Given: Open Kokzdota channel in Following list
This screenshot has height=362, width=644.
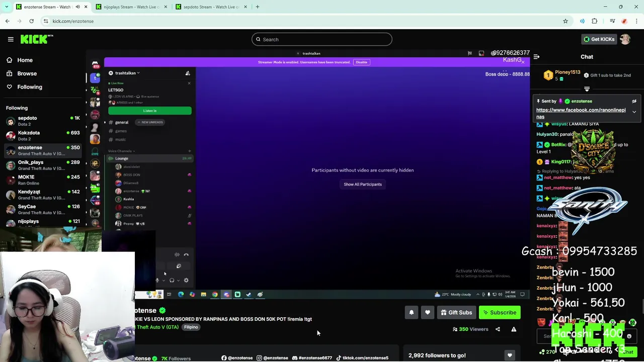Looking at the screenshot, I should pos(43,135).
